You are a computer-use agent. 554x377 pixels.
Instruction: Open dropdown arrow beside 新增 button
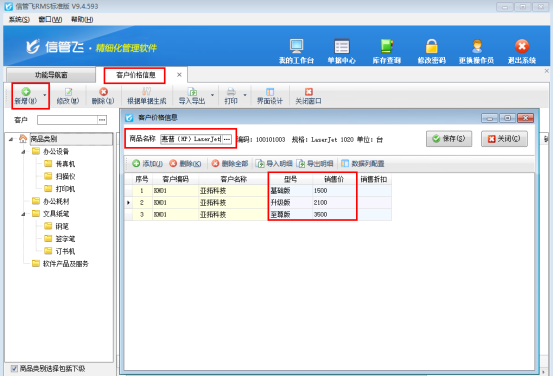pyautogui.click(x=45, y=95)
